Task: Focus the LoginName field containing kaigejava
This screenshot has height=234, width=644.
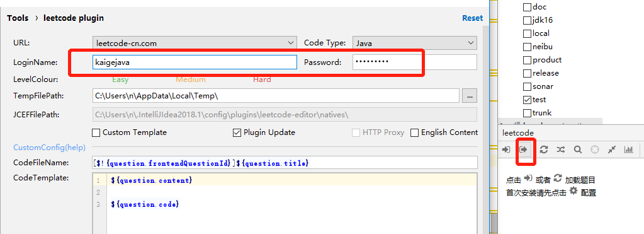Action: [x=195, y=62]
